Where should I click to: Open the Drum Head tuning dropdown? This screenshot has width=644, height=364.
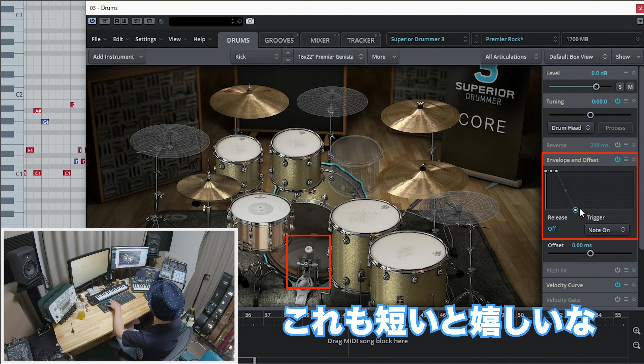571,128
